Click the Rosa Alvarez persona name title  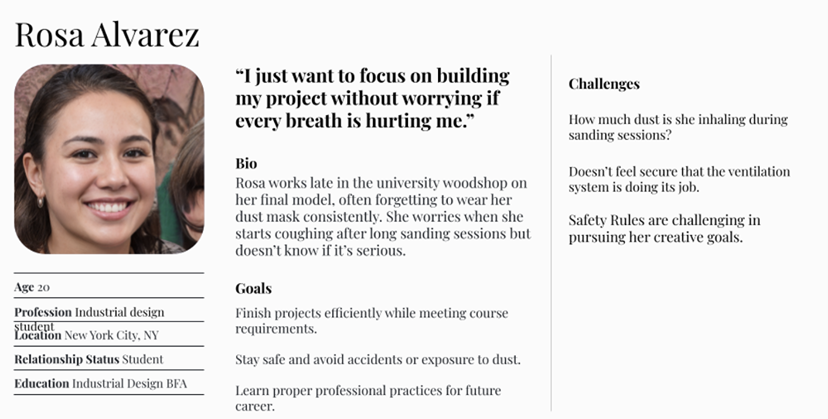pos(107,35)
